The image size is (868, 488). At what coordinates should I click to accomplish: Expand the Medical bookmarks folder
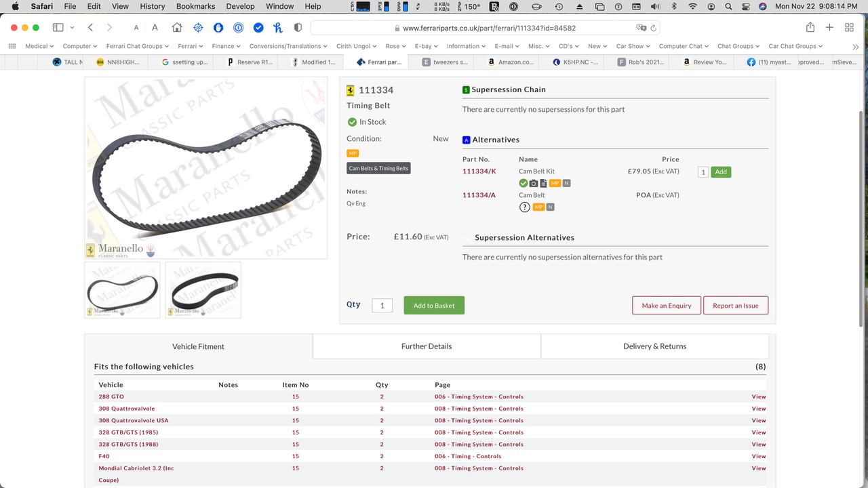pos(39,46)
